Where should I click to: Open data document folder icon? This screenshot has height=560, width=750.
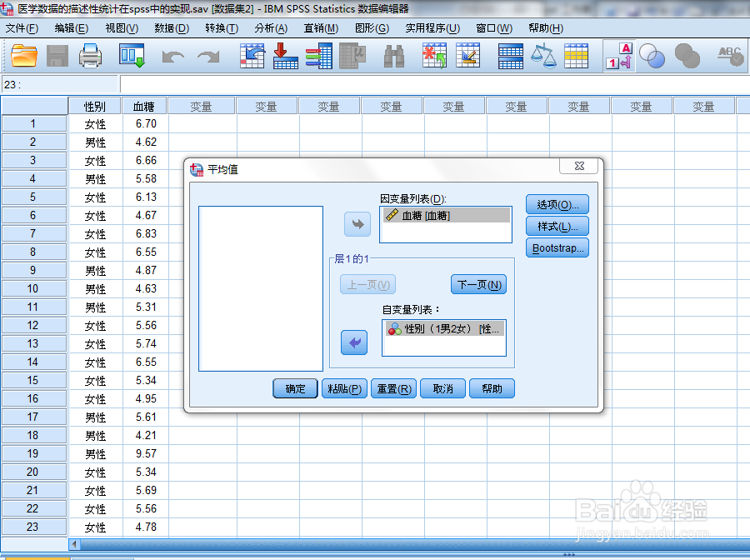click(24, 56)
